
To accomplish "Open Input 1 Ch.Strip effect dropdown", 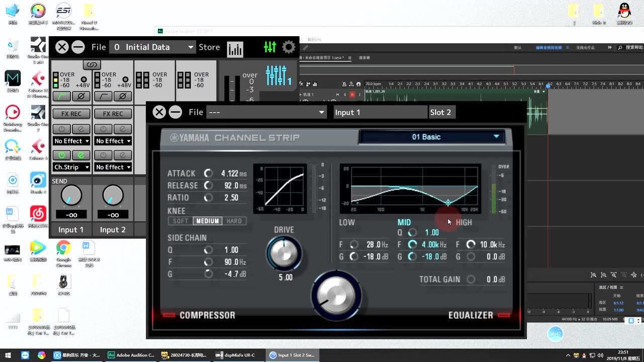I will pyautogui.click(x=71, y=167).
